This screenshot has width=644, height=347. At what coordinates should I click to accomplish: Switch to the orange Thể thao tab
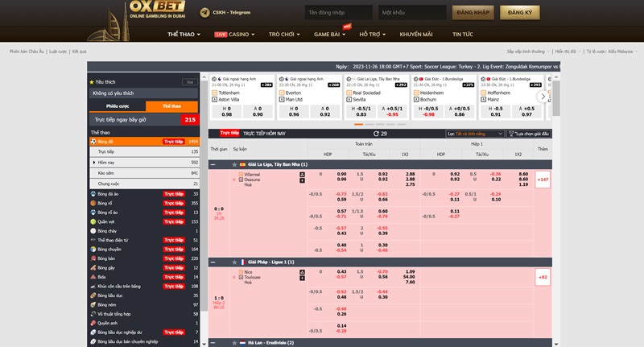coord(171,106)
